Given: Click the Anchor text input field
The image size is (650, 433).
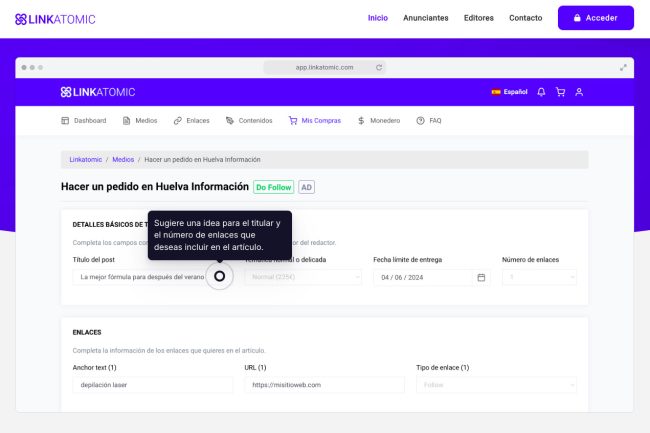Looking at the screenshot, I should (x=152, y=385).
